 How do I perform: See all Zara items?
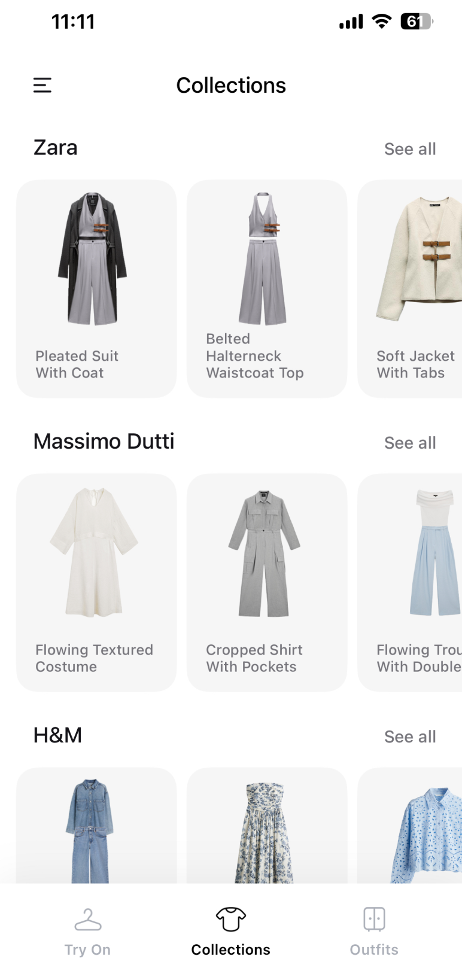410,149
